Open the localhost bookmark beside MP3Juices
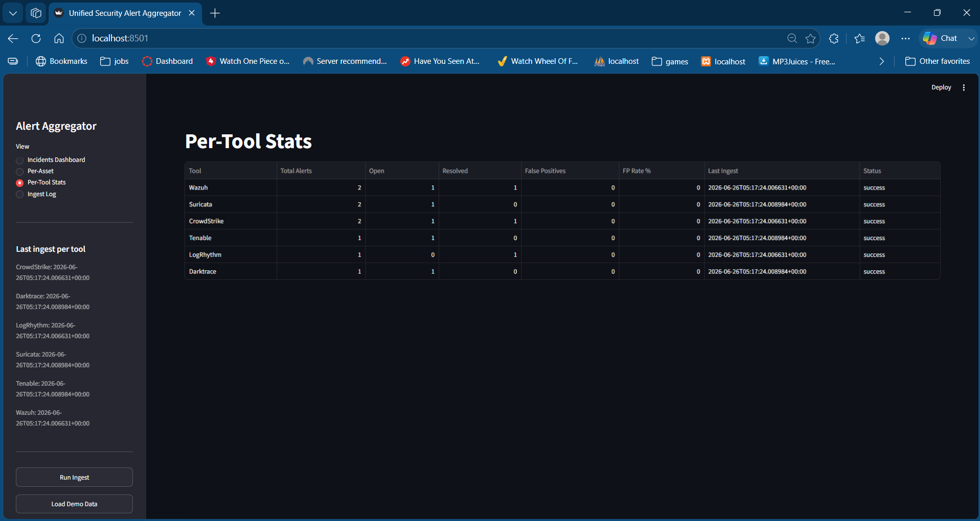The width and height of the screenshot is (980, 521). click(723, 61)
